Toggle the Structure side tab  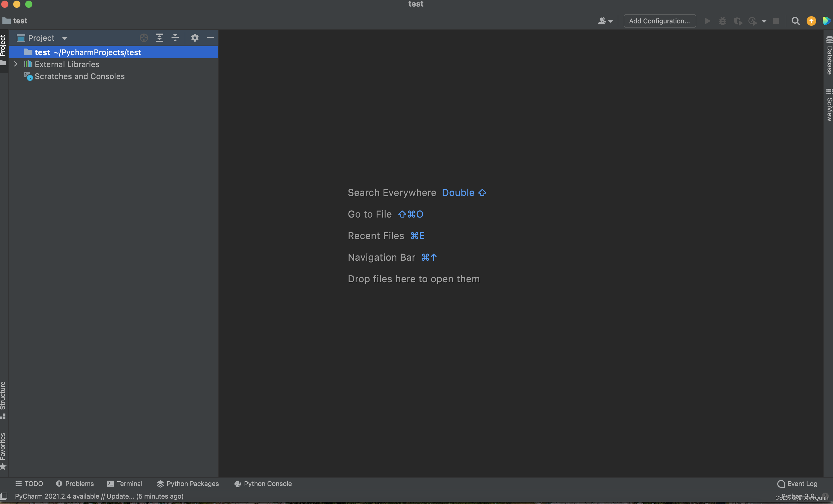(x=3, y=400)
